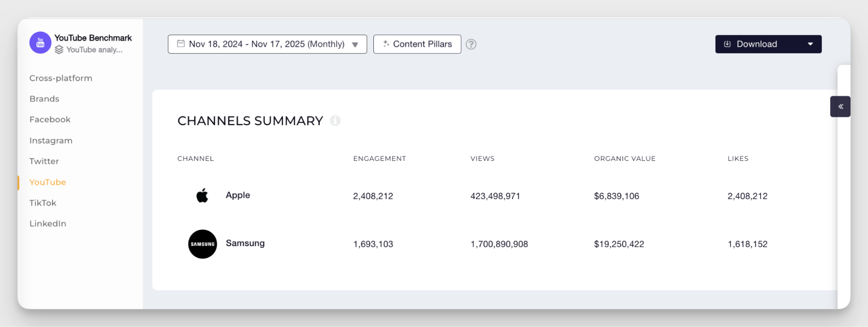Click the Samsung channel logo
Image resolution: width=868 pixels, height=327 pixels.
coord(202,244)
